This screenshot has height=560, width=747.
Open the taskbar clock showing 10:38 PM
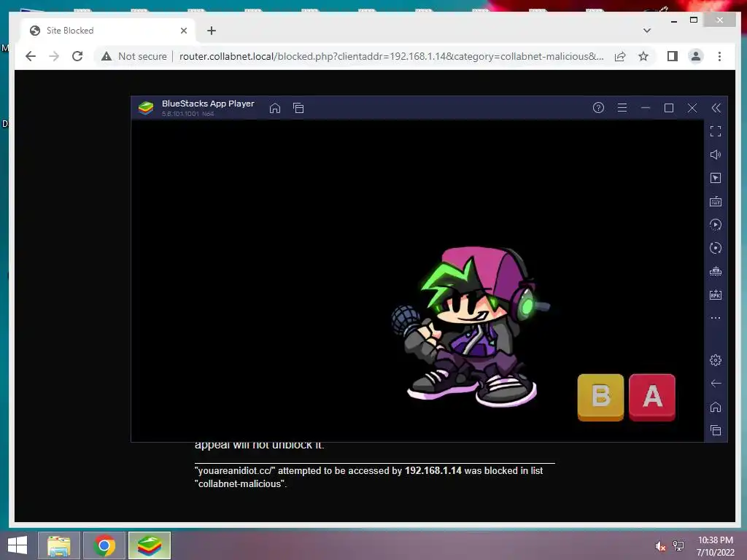(x=715, y=546)
